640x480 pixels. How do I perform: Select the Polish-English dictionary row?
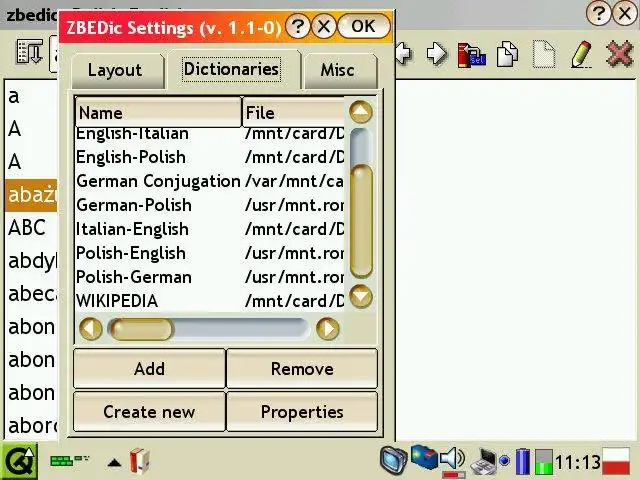coord(210,253)
